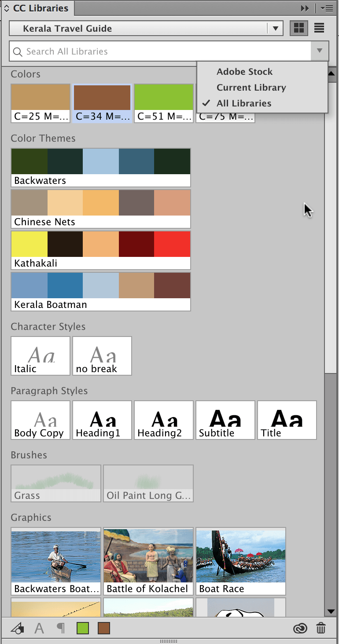This screenshot has height=644, width=339.
Task: Check the Current Library filter option
Action: click(x=251, y=88)
